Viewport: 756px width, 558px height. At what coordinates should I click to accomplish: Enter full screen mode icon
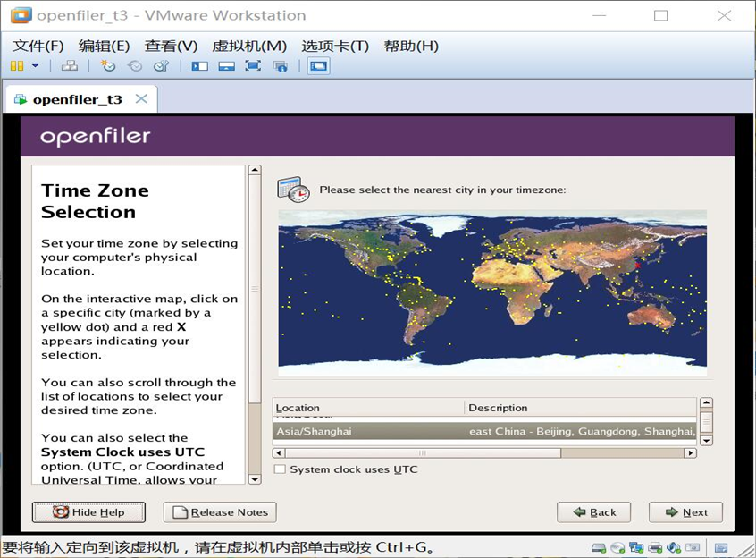coord(253,65)
